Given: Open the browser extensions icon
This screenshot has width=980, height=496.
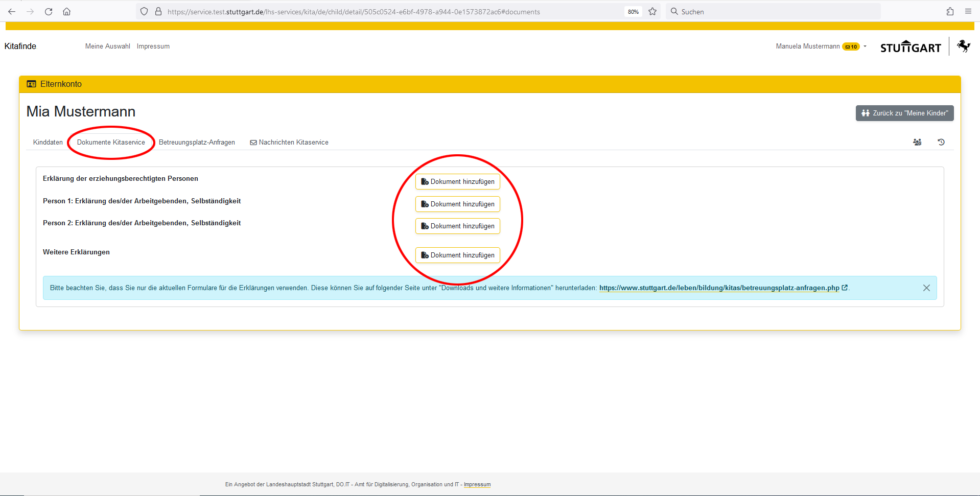Looking at the screenshot, I should [x=950, y=11].
